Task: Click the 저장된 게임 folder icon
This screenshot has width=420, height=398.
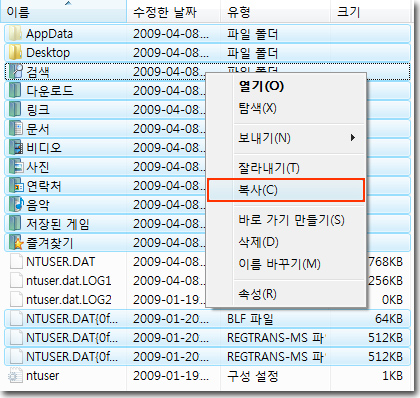Action: point(15,224)
